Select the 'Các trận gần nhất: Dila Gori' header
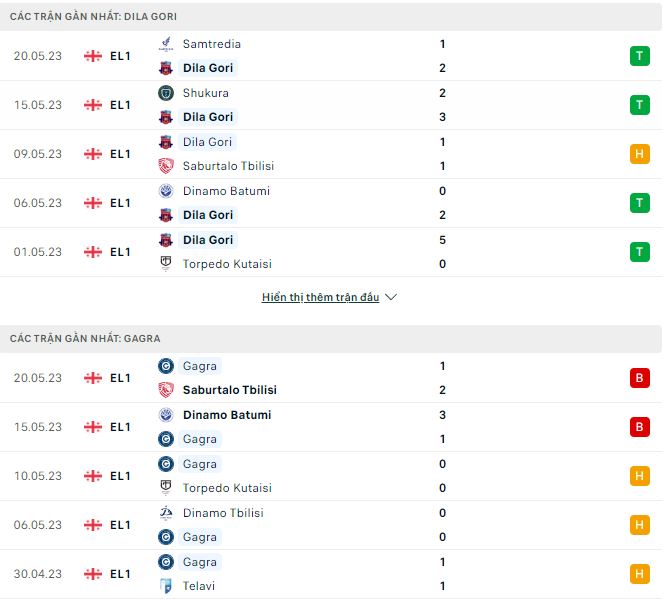The image size is (665, 601). (x=94, y=17)
